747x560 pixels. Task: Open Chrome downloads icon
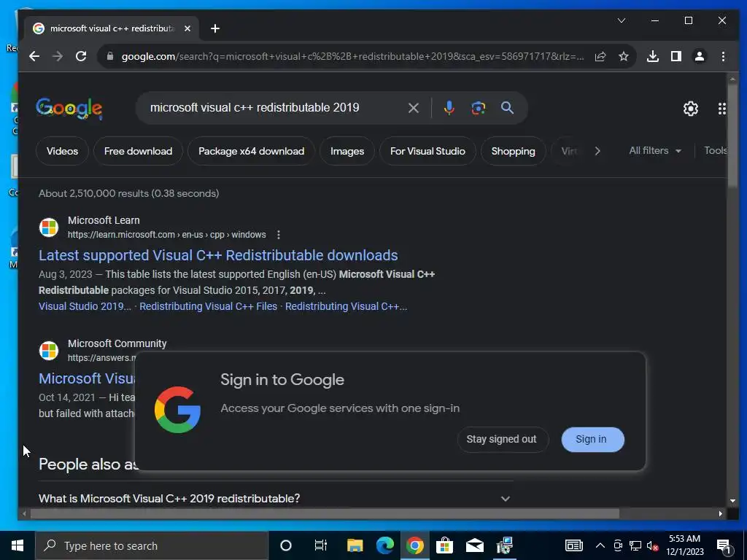[x=653, y=56]
